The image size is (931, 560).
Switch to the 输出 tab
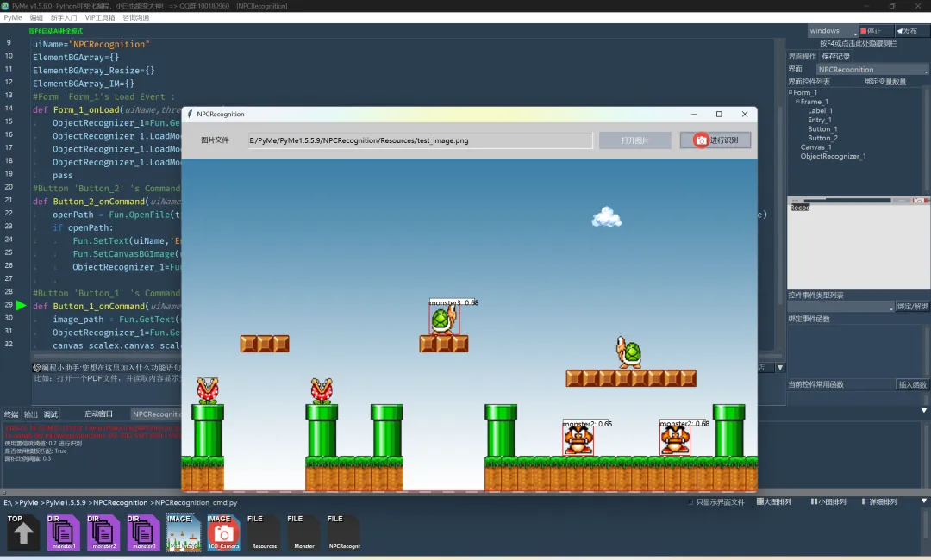(31, 414)
